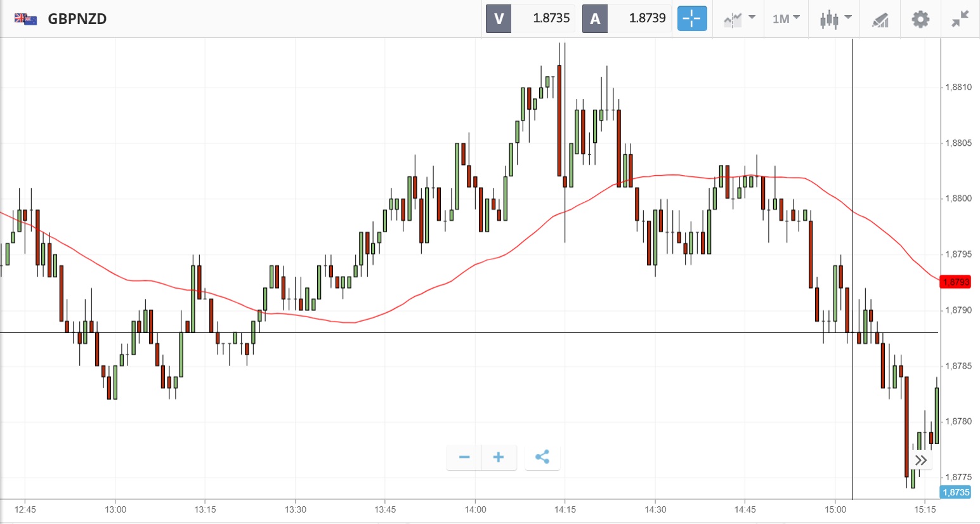
Task: Click the 14:00 time axis label
Action: [x=475, y=509]
